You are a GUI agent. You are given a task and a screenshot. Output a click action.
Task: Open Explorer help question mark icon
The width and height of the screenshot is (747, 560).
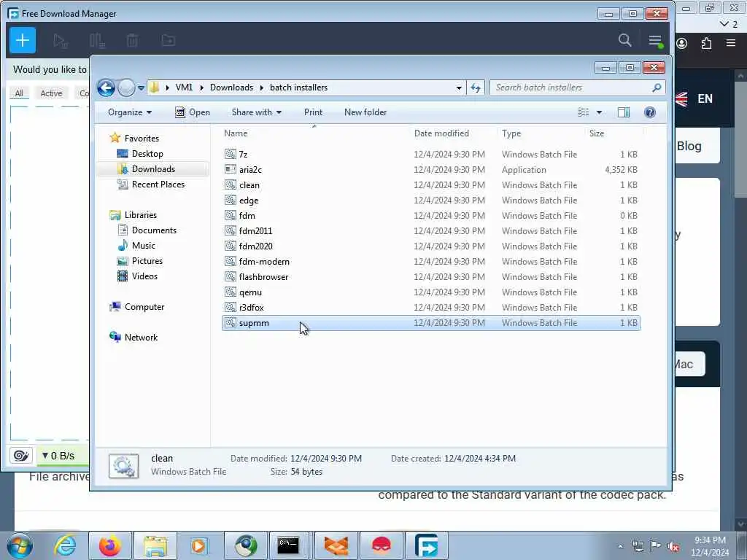(x=649, y=112)
